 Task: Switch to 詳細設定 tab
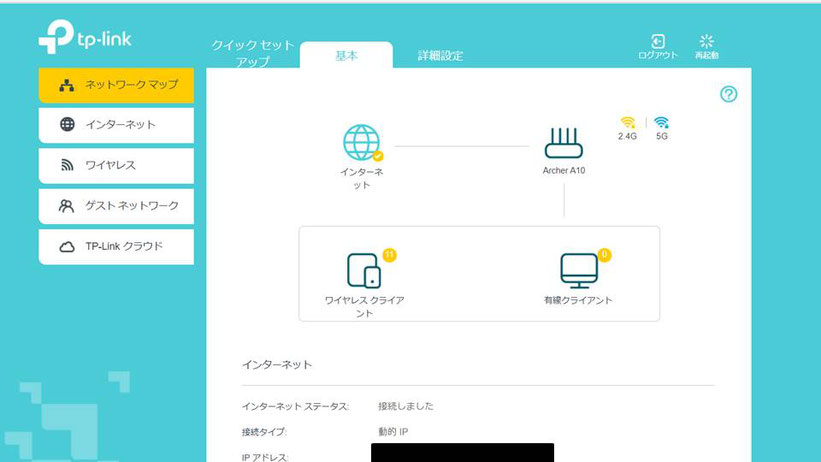440,56
